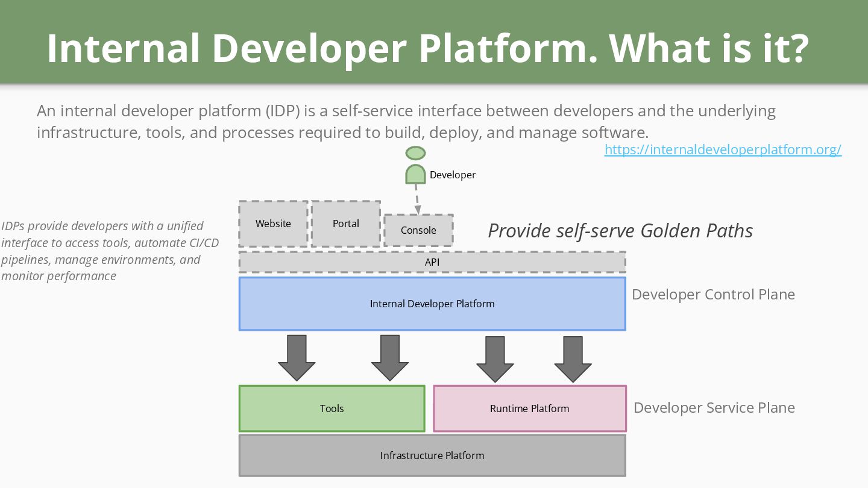The width and height of the screenshot is (868, 488).
Task: Click the Developer person icon
Action: coord(416,165)
